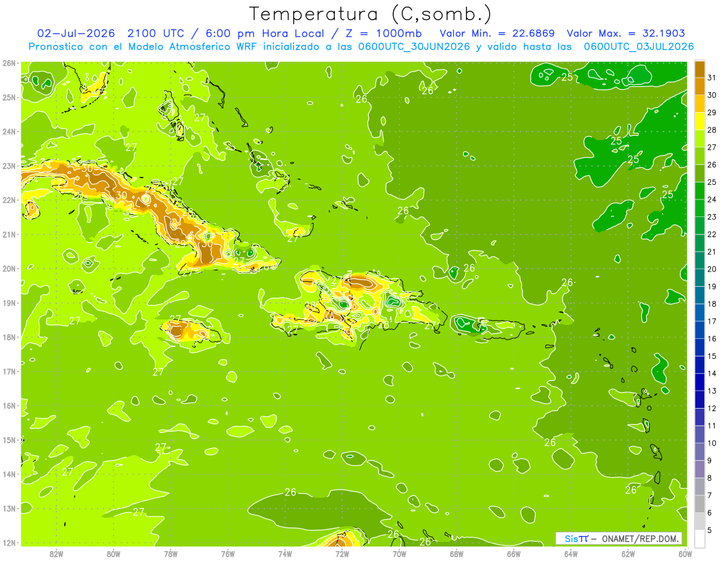Click the longitude axis label '62W'
Viewport: 728px width, 562px height.
tap(628, 554)
